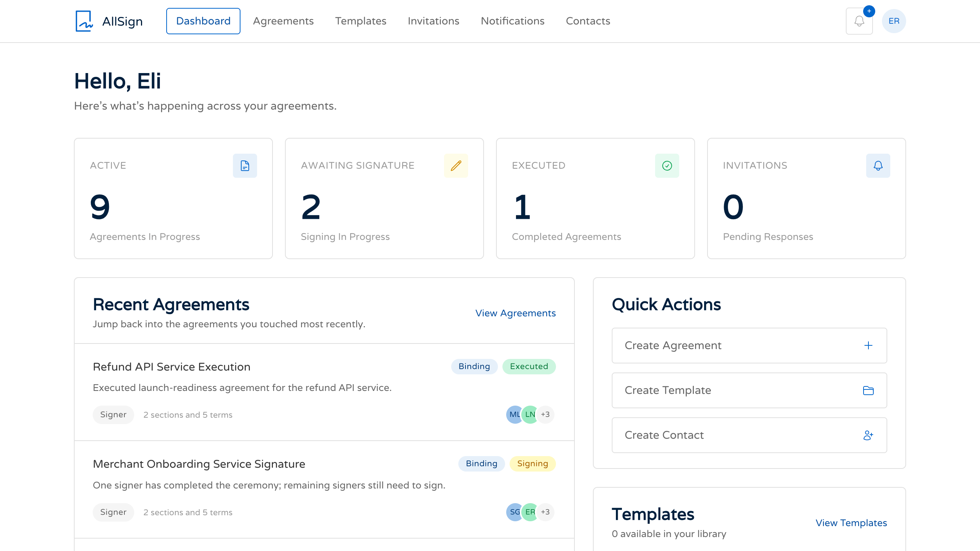Click Signer tag on Merchant Onboarding agreement
980x551 pixels.
coord(113,512)
